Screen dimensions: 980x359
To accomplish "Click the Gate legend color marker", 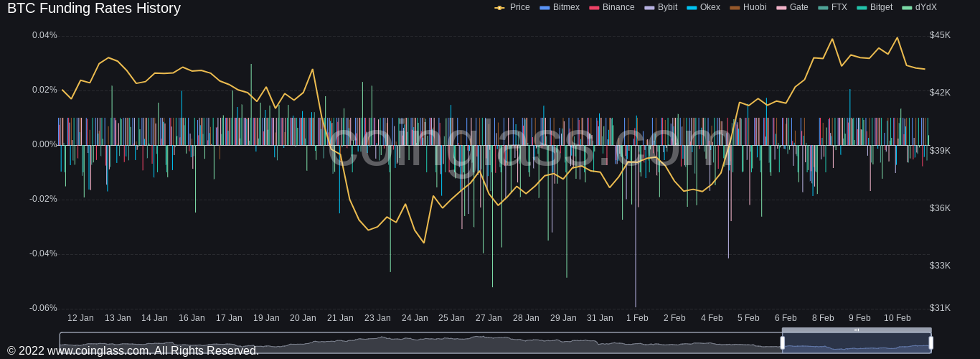I will (x=781, y=8).
